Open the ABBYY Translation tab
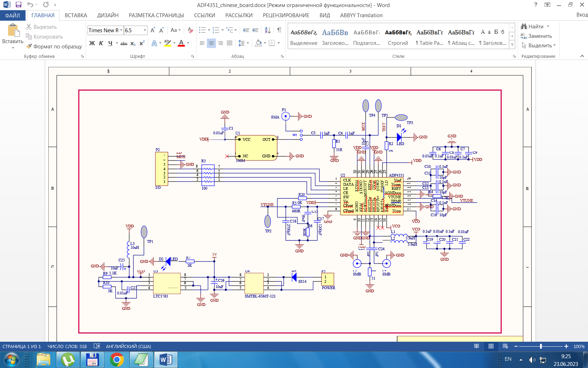 [361, 15]
